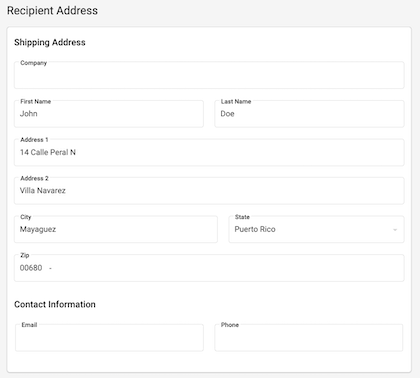Screen dimensions: 420x378
Task: Select the Address 1 field
Action: 209,152
